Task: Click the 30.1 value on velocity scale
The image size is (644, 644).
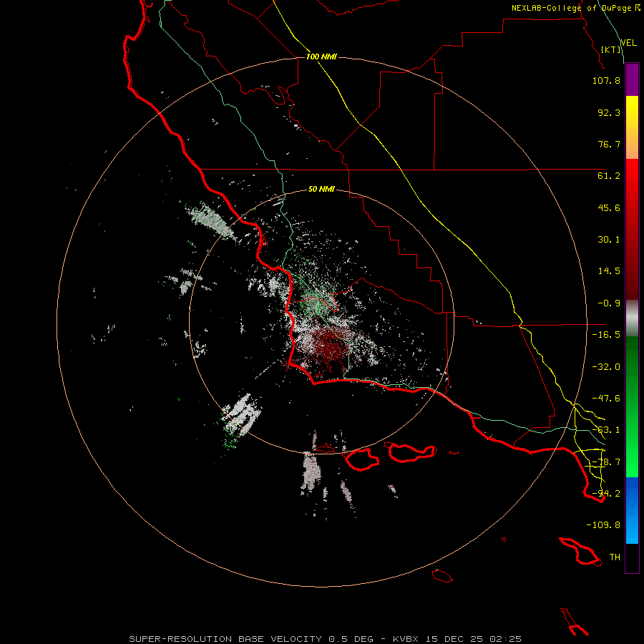Action: [x=609, y=240]
